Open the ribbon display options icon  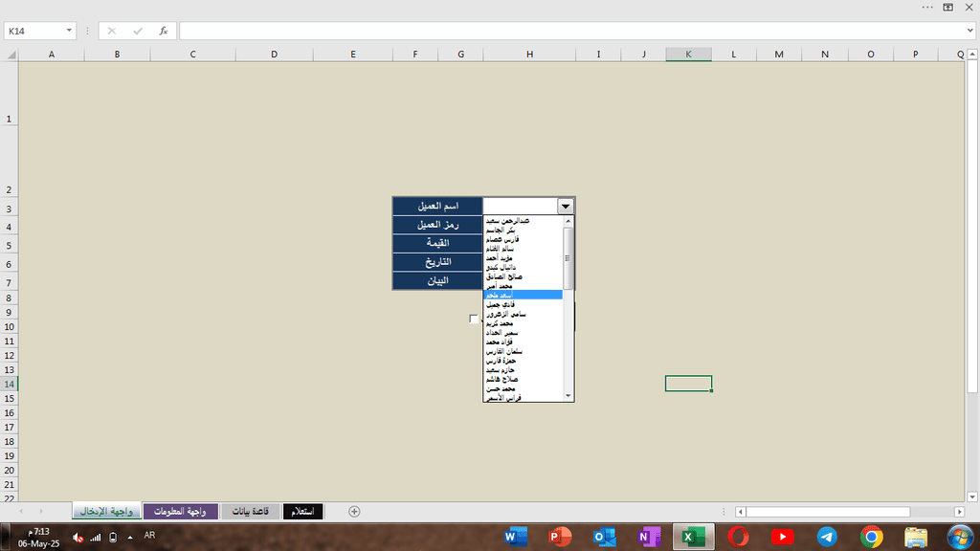pos(948,8)
